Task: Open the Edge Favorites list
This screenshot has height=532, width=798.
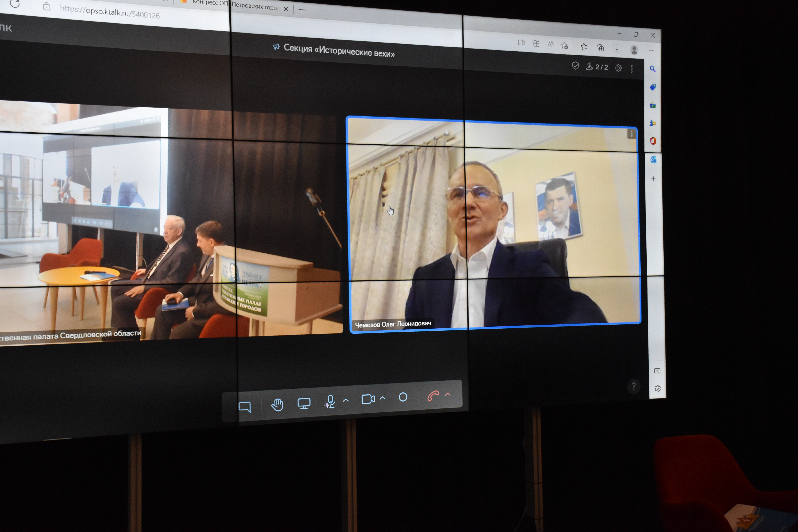Action: click(x=584, y=46)
